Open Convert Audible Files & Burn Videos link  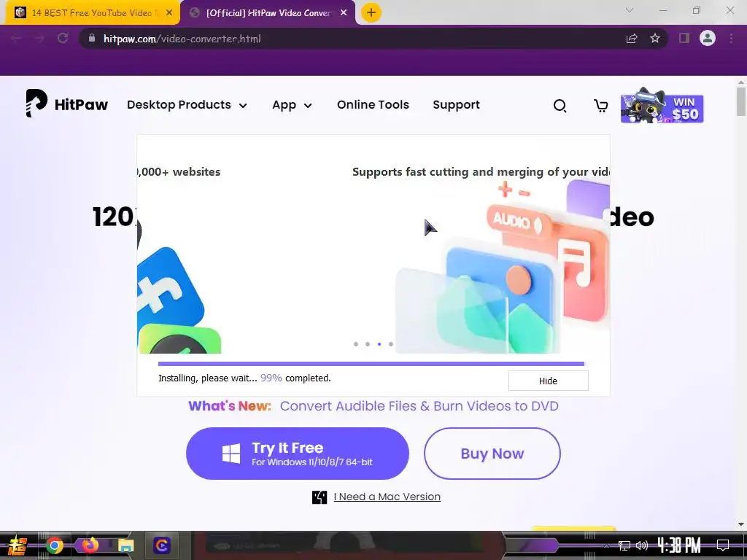click(419, 405)
